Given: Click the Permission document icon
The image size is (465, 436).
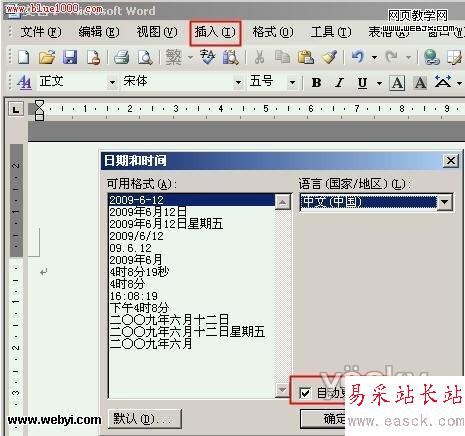Looking at the screenshot, I should click(93, 57).
